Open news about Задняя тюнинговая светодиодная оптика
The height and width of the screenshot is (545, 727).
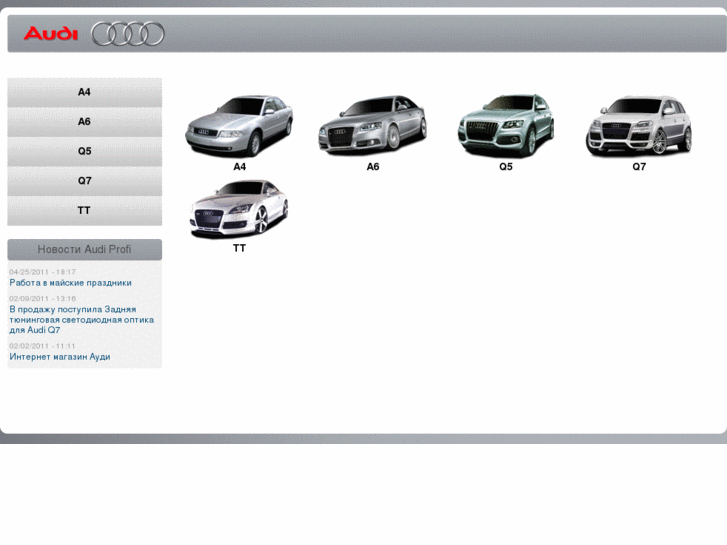[x=82, y=320]
